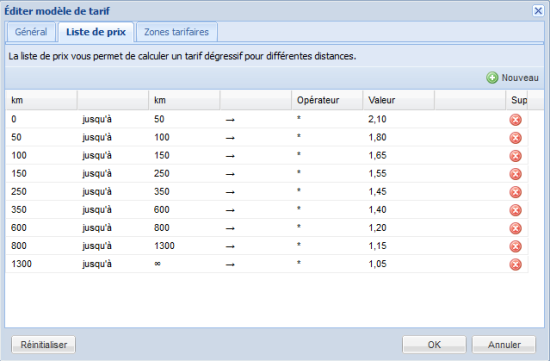Image resolution: width=550 pixels, height=361 pixels.
Task: Click operator cell in row starting 350
Action: point(327,210)
